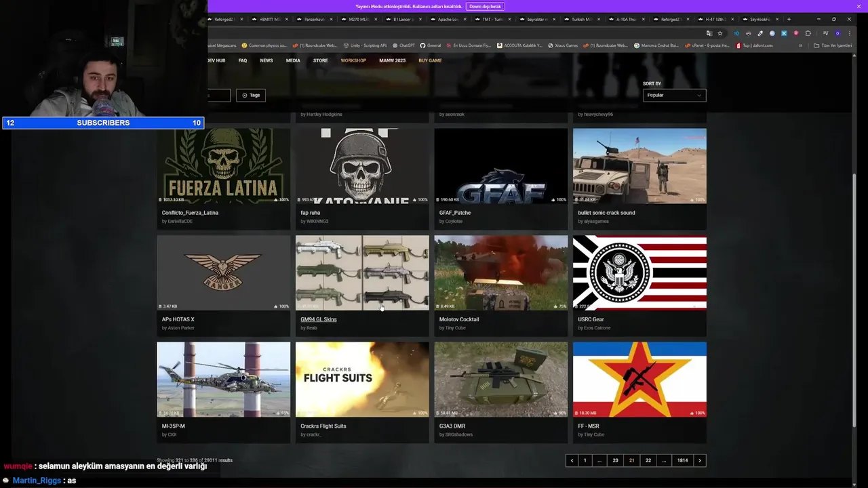
Task: Click the Devre dışı bırak button
Action: (485, 6)
